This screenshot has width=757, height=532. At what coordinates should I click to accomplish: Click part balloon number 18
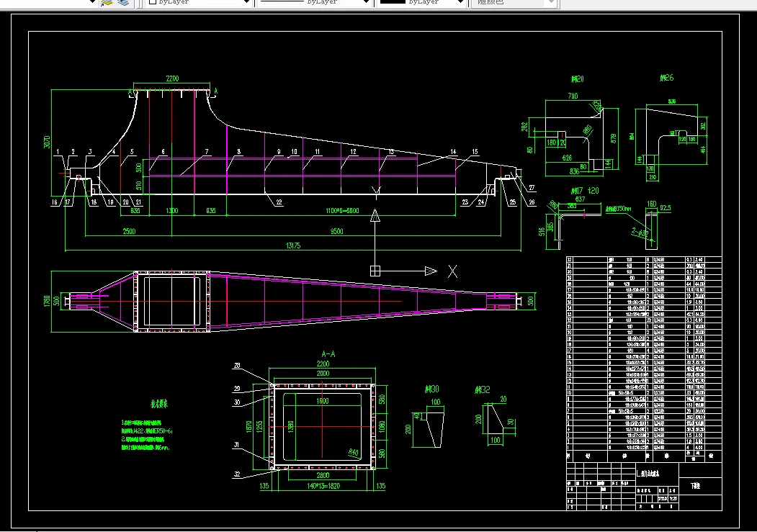tap(93, 202)
